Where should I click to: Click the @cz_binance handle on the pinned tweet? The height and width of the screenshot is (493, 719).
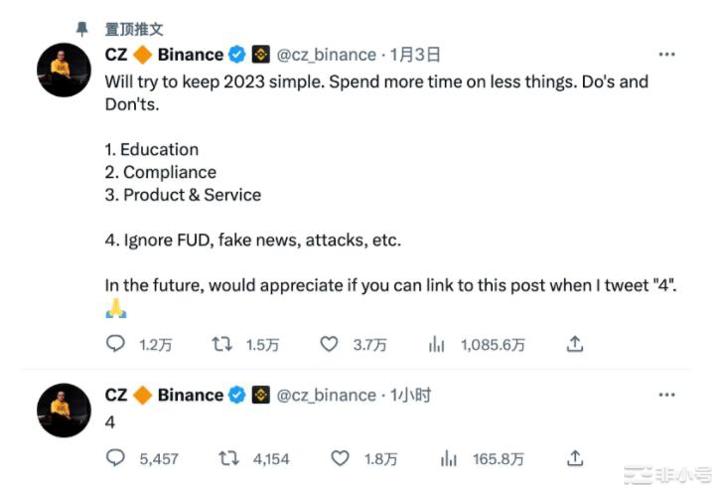click(326, 54)
